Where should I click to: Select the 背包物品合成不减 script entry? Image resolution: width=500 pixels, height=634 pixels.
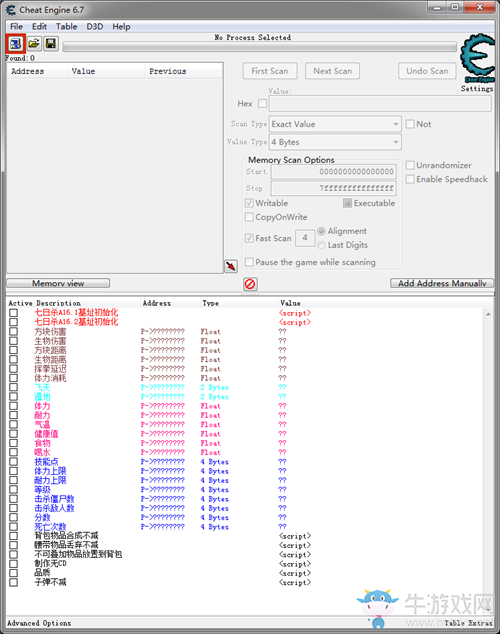point(66,536)
